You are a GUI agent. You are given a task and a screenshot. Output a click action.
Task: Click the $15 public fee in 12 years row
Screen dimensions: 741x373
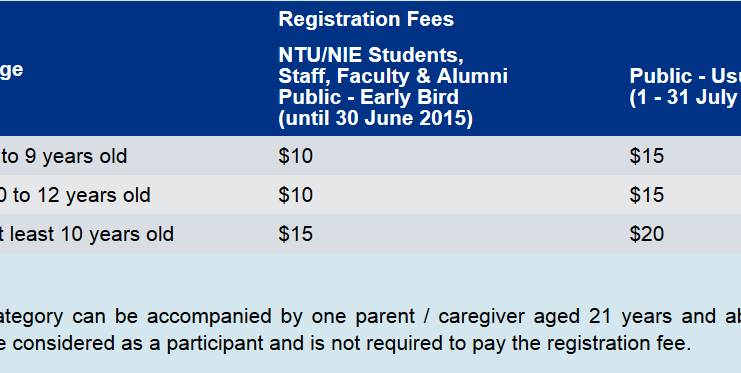pyautogui.click(x=646, y=195)
